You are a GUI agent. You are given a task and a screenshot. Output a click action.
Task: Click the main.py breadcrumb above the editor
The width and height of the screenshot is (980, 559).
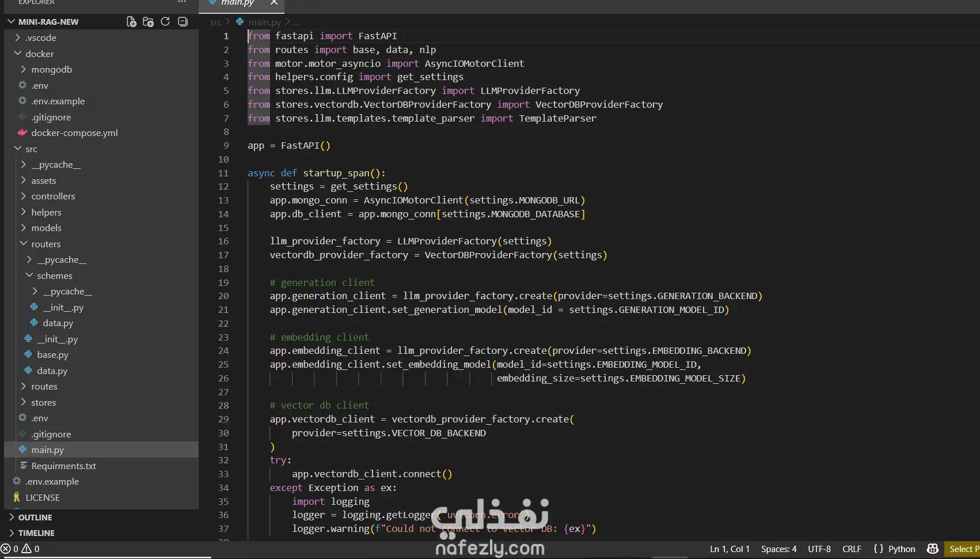264,22
